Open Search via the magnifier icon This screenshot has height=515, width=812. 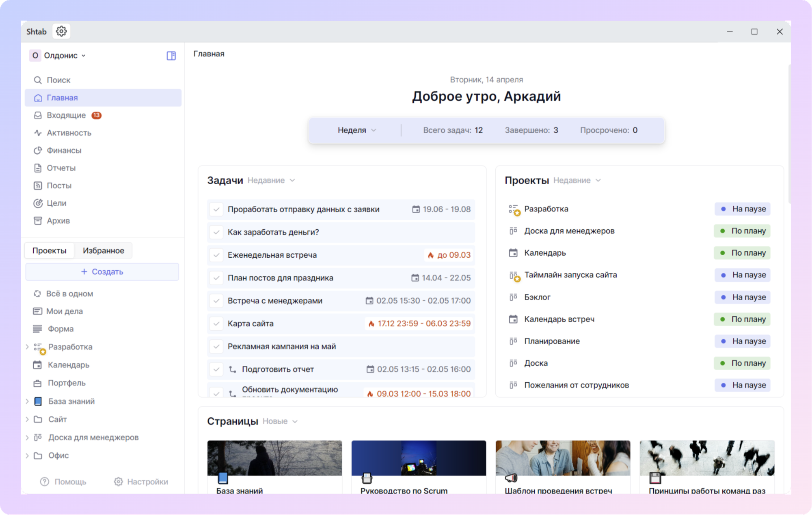[38, 80]
